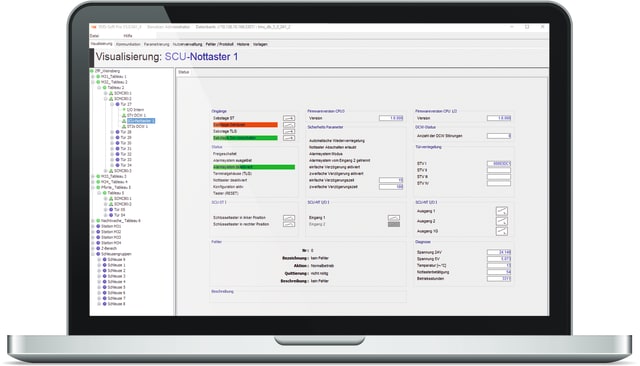Switch to the Fehler / Protokoll tab
This screenshot has width=640, height=366.
220,44
